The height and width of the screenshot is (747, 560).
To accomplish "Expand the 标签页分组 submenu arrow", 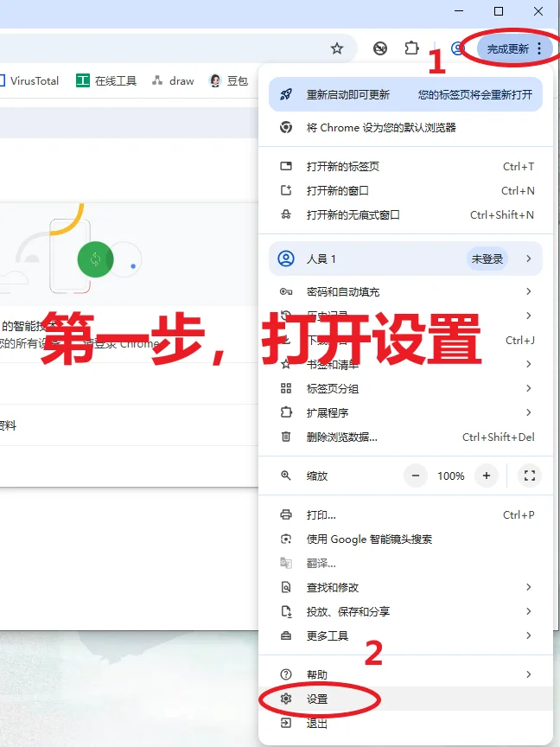I will pyautogui.click(x=529, y=388).
